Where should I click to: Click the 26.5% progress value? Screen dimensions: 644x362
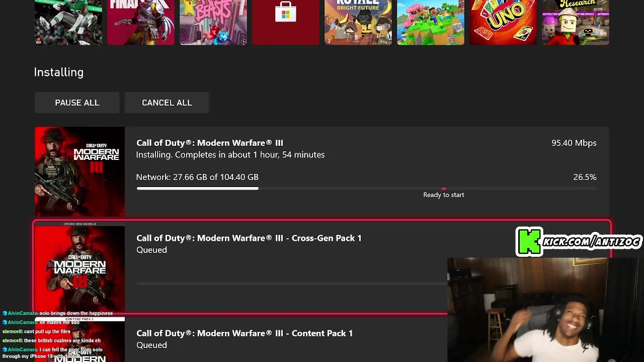click(585, 177)
